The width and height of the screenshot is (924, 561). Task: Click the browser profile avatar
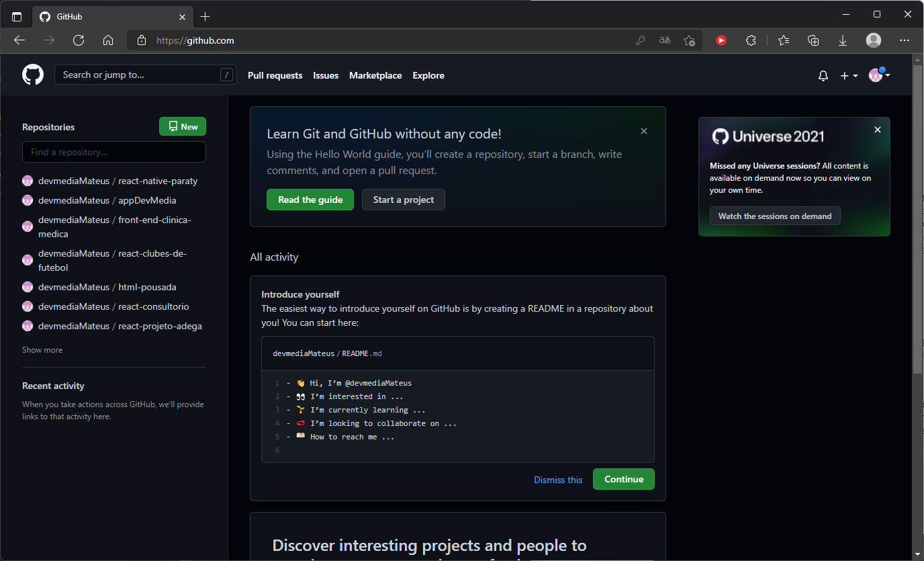pos(874,40)
